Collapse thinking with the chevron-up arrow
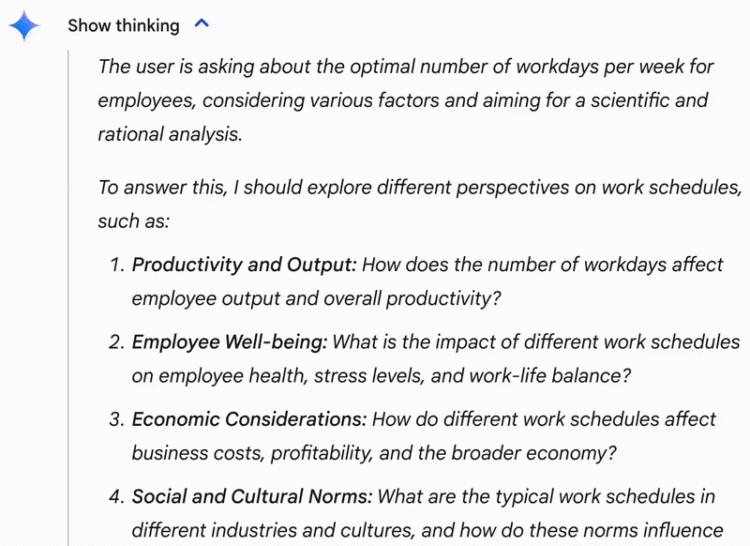This screenshot has width=750, height=546. point(202,23)
